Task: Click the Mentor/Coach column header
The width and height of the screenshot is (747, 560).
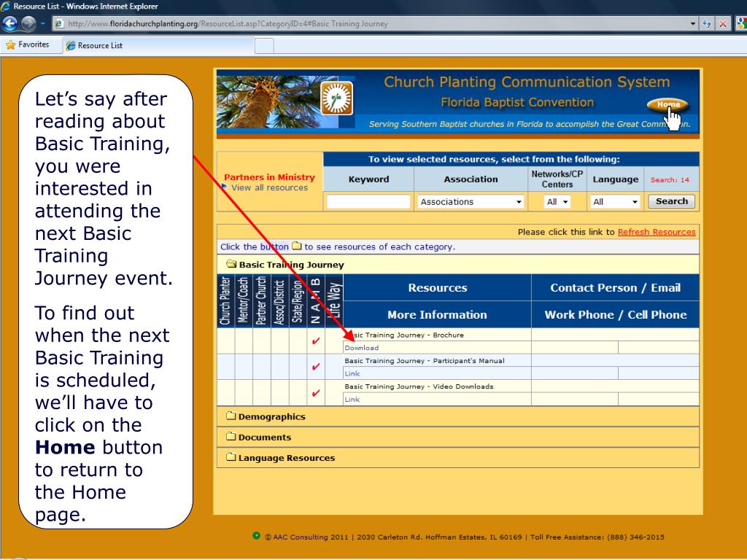Action: pyautogui.click(x=244, y=300)
